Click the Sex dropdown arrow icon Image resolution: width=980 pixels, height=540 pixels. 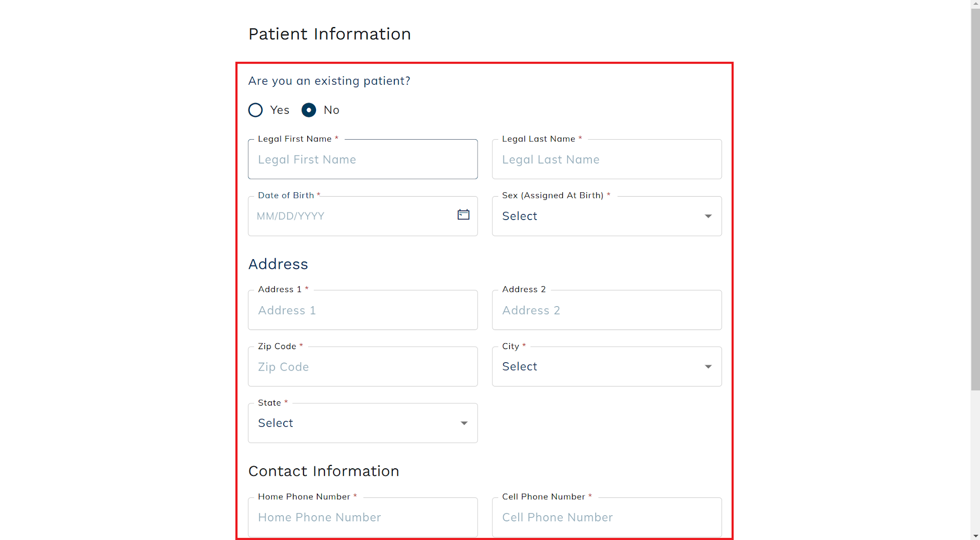pyautogui.click(x=708, y=216)
